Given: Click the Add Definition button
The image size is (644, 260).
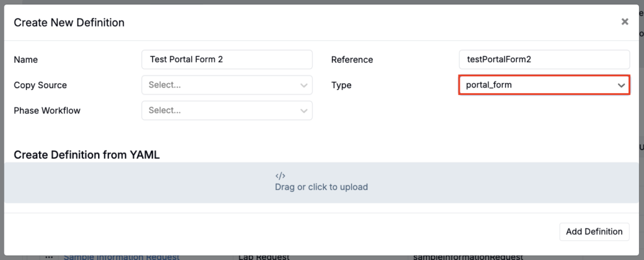Looking at the screenshot, I should 594,232.
